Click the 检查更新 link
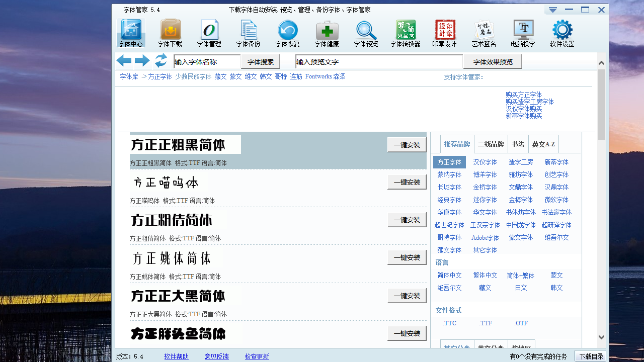 pos(257,356)
